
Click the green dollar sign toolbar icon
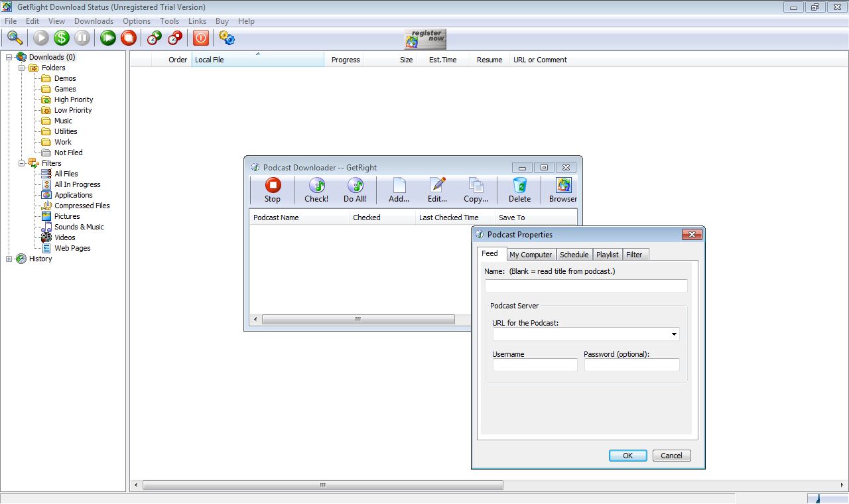coord(62,38)
